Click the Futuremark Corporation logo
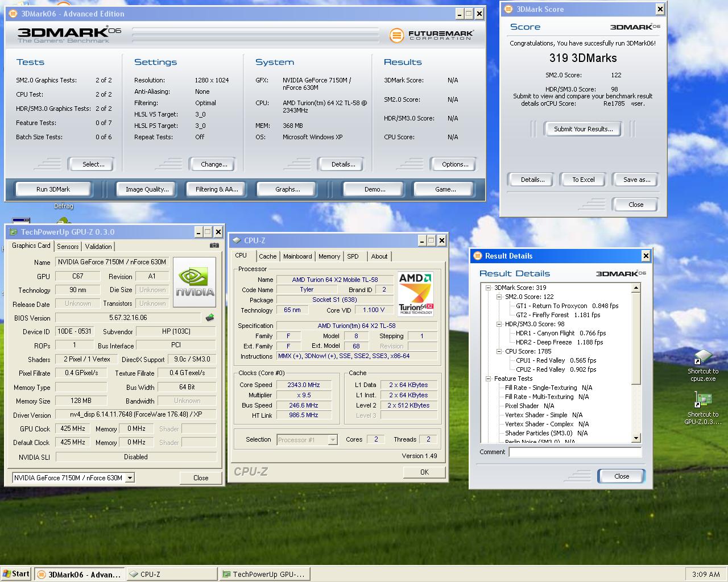The height and width of the screenshot is (582, 728). tap(431, 35)
